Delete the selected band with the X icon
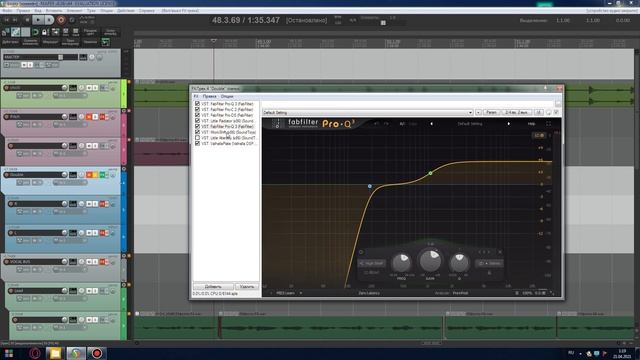This screenshot has width=640, height=360. [x=500, y=252]
